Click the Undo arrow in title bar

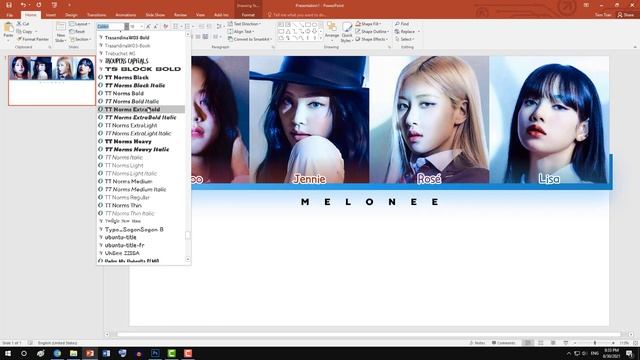pyautogui.click(x=23, y=5)
